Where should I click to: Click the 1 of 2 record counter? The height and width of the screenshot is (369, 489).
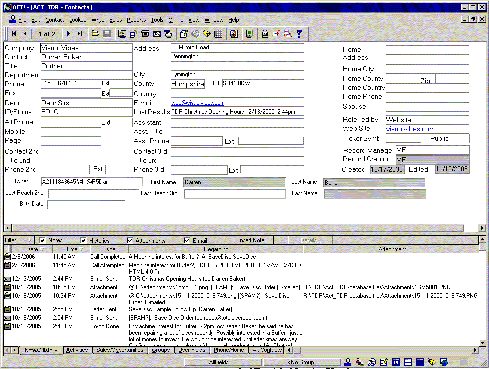tap(47, 34)
